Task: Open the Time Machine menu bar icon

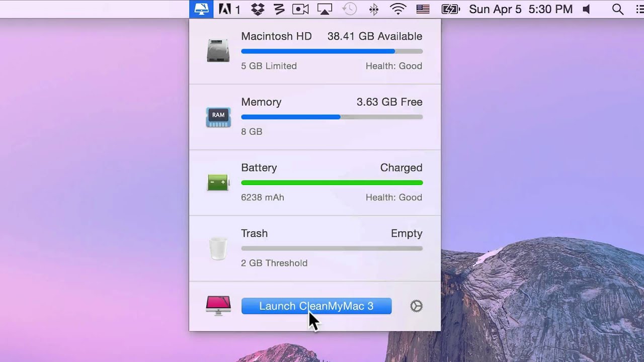Action: coord(349,9)
